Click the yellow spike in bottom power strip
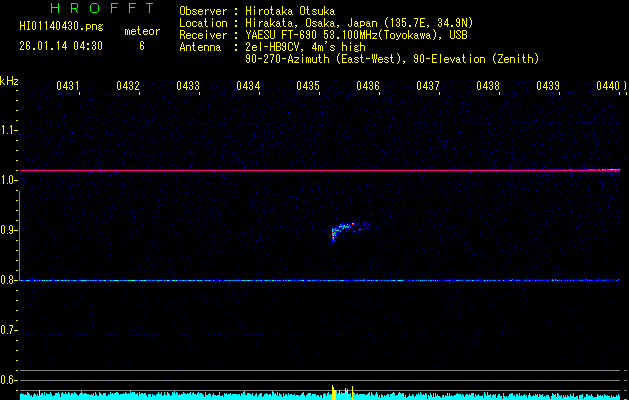629x400 pixels. tap(333, 391)
